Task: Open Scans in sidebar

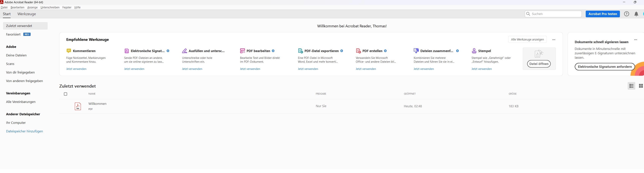Action: click(10, 64)
